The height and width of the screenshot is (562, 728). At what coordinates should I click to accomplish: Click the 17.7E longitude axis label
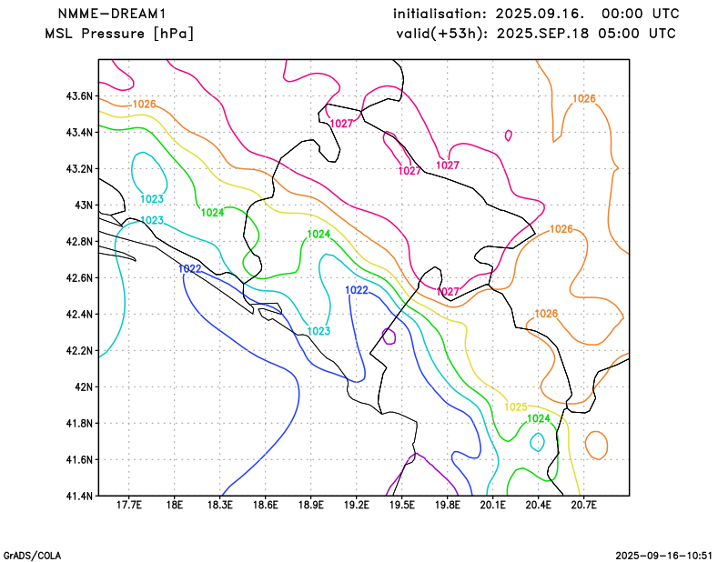128,505
